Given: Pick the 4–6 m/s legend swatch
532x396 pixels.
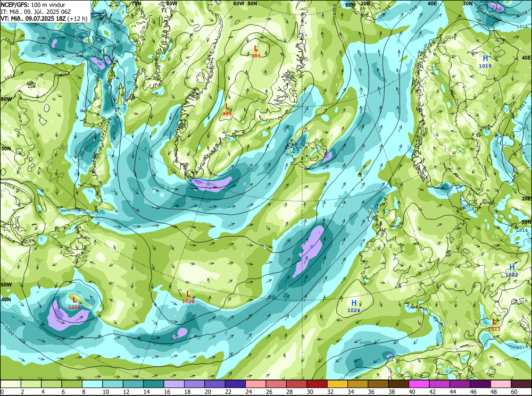Looking at the screenshot, I should pyautogui.click(x=52, y=384).
